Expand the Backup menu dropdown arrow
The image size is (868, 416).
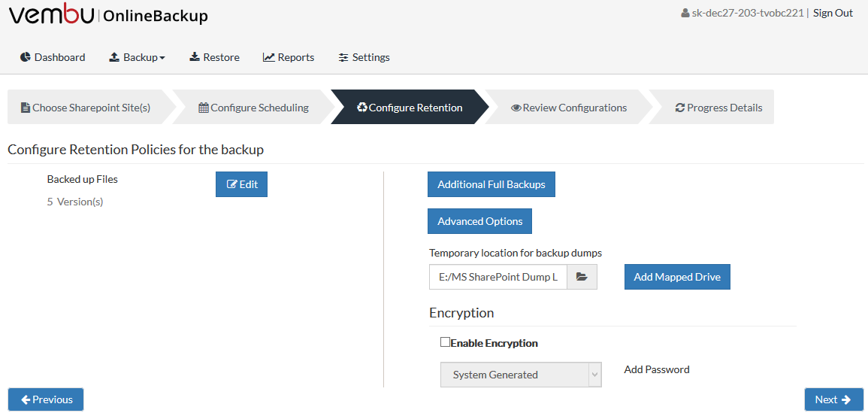[162, 58]
